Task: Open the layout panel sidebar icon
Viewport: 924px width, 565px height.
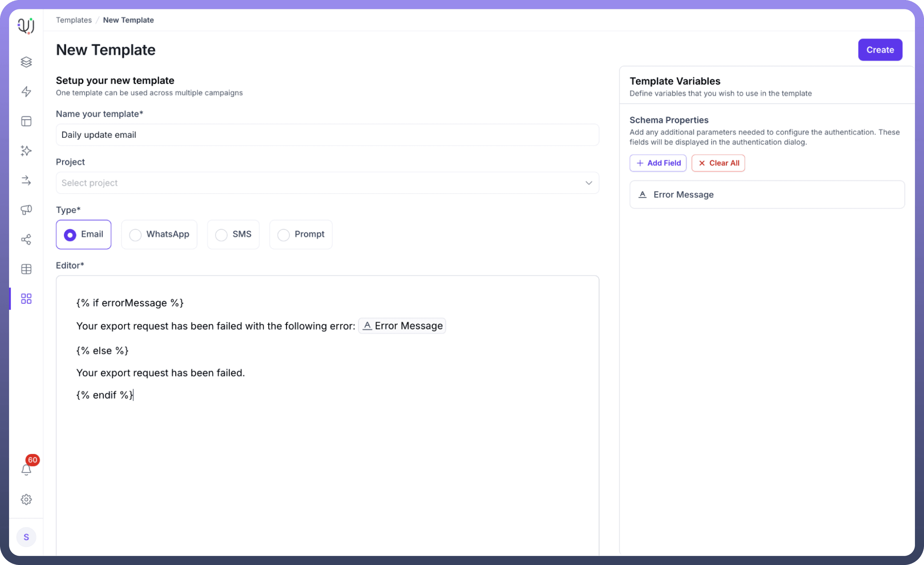Action: coord(26,121)
